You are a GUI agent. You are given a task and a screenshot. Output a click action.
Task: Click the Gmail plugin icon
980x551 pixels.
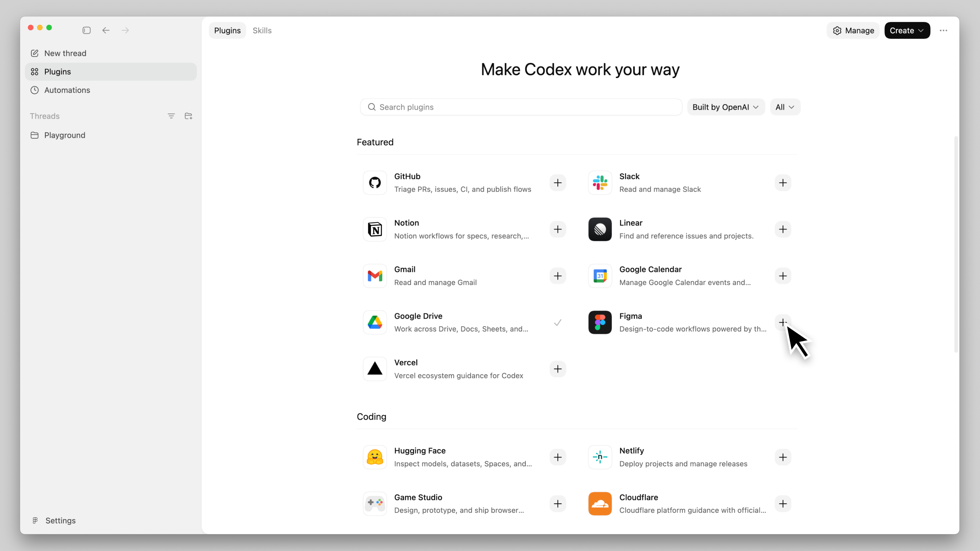pyautogui.click(x=375, y=276)
